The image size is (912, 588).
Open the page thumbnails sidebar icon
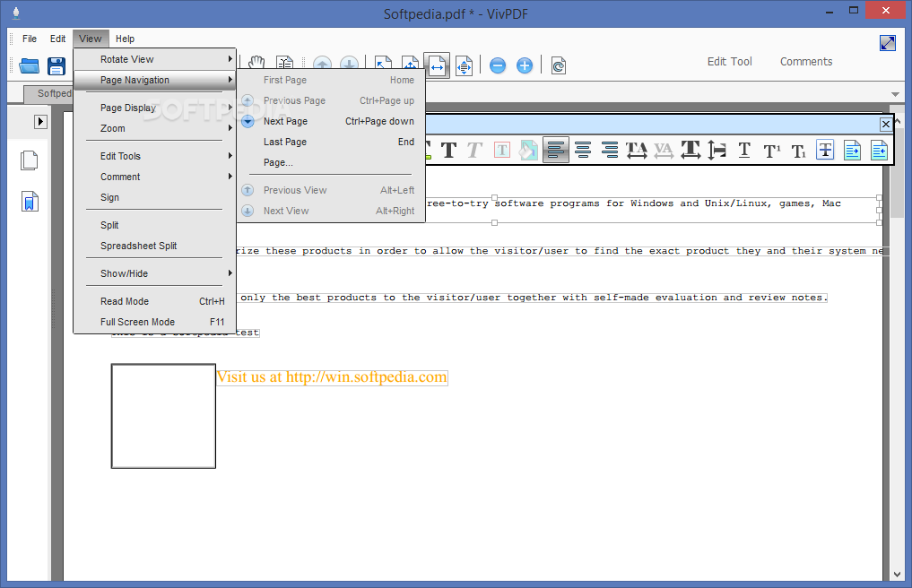[29, 160]
